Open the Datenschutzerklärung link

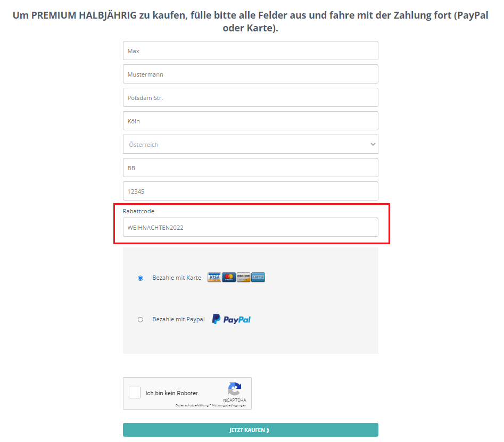tap(192, 405)
